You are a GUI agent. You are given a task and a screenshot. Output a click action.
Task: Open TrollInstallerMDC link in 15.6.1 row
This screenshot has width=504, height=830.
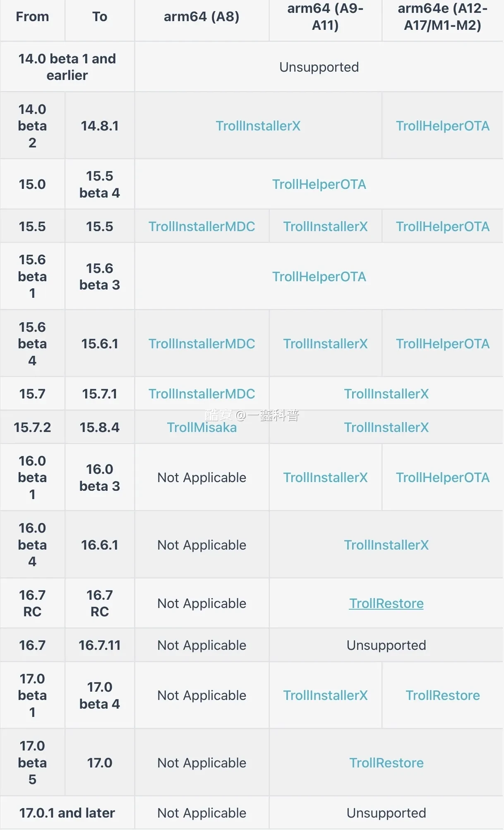tap(202, 344)
